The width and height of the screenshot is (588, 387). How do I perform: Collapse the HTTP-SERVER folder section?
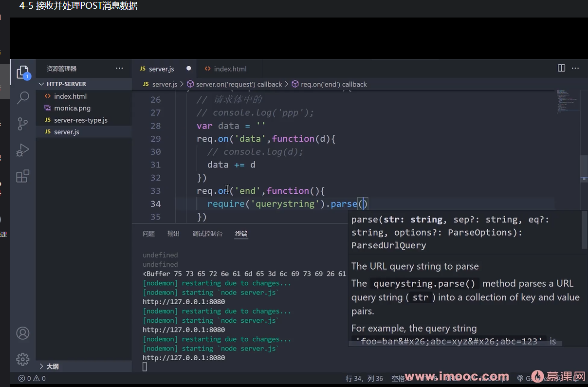pos(66,84)
